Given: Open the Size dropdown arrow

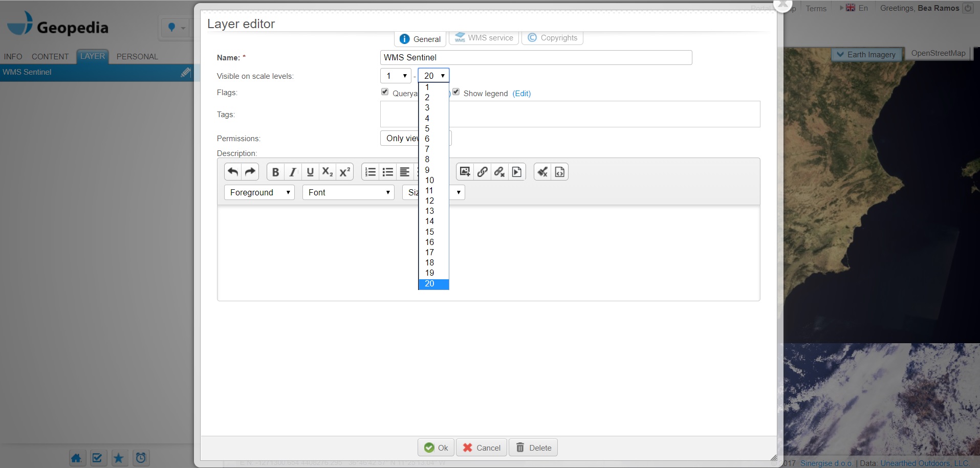Looking at the screenshot, I should tap(459, 192).
